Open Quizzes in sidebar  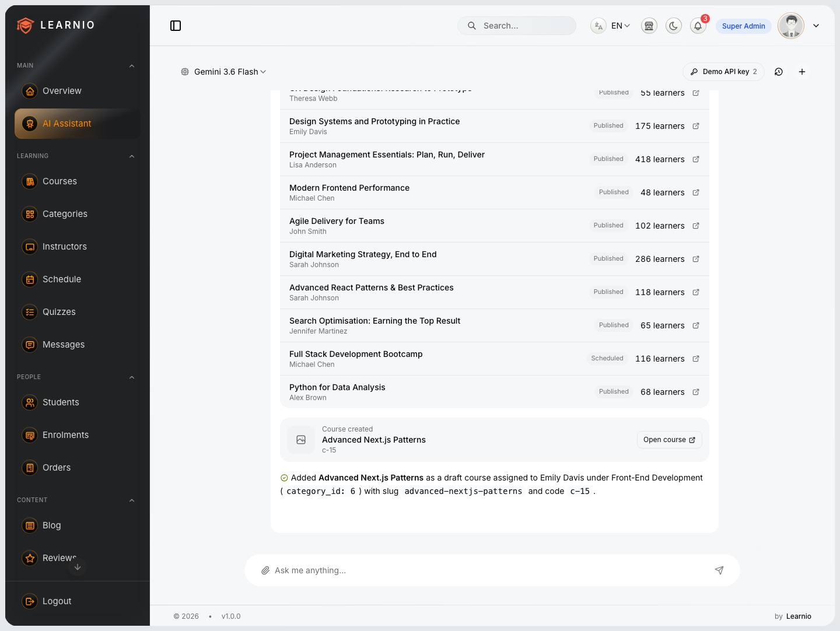point(78,312)
